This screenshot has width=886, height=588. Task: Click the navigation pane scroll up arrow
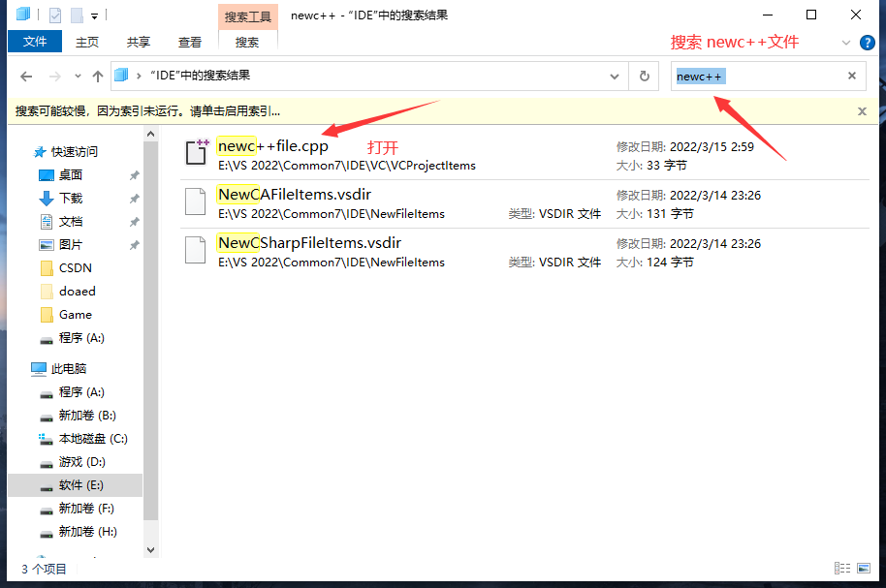click(150, 134)
